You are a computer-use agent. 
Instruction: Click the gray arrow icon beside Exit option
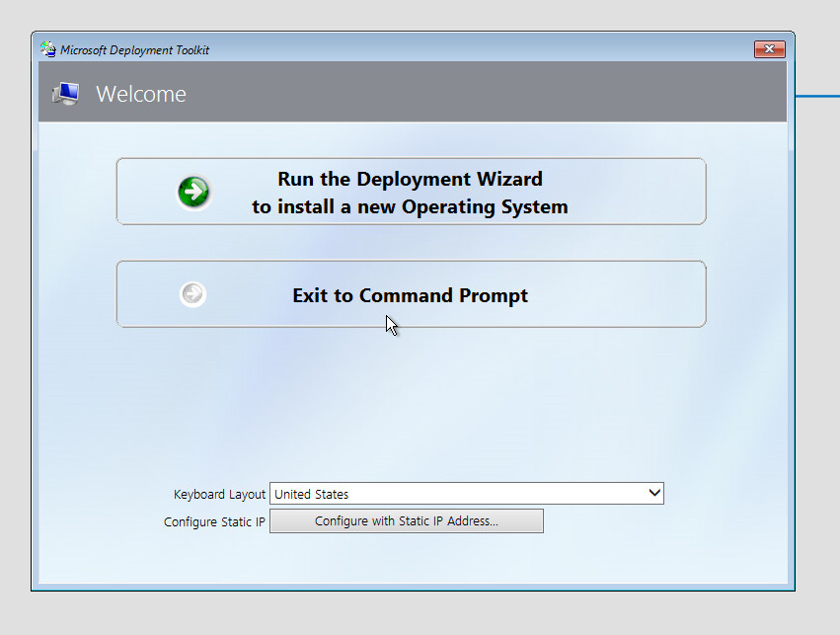tap(192, 293)
